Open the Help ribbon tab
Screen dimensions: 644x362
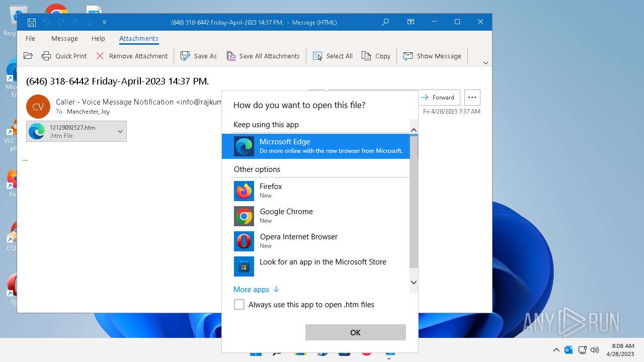(98, 38)
